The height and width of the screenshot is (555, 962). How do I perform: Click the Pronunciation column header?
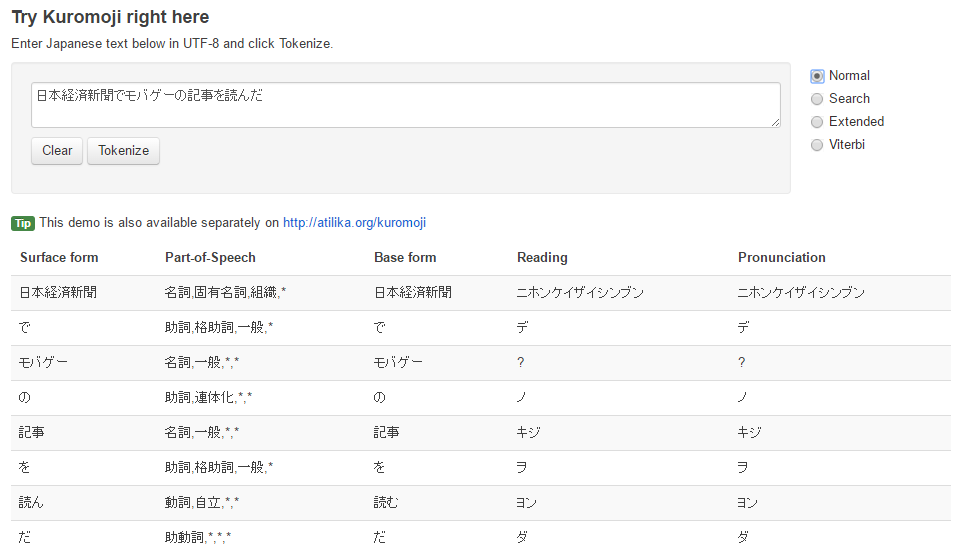[x=782, y=258]
